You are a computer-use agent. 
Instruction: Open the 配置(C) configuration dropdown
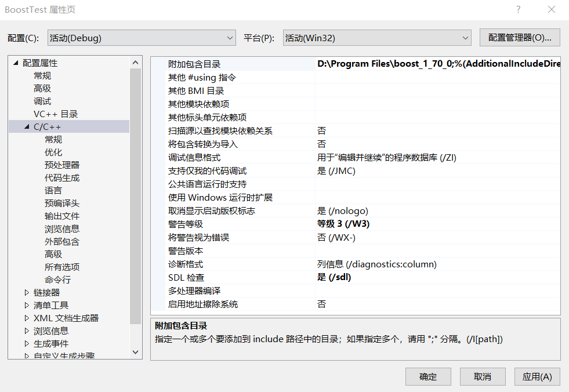142,38
